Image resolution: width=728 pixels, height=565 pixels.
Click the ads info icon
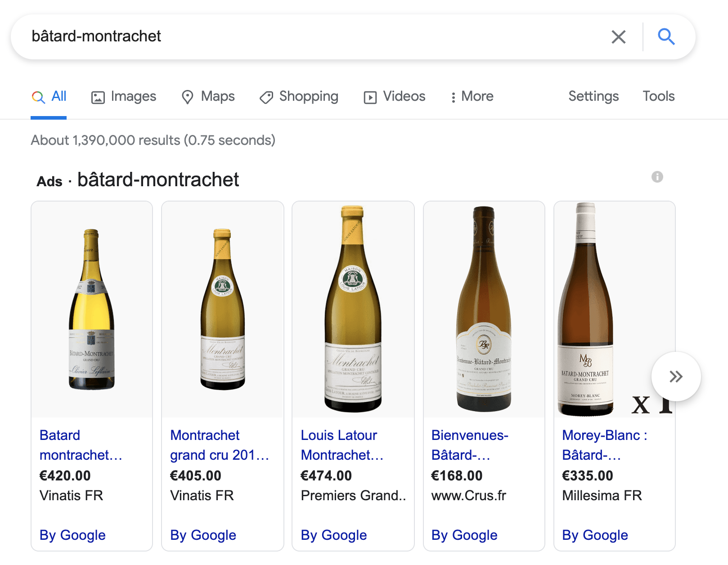click(x=657, y=177)
